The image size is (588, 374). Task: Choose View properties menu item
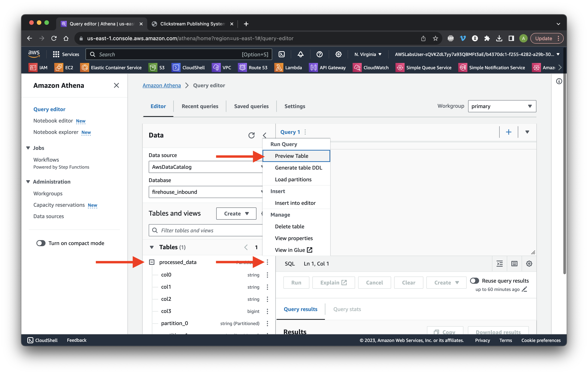coord(296,238)
